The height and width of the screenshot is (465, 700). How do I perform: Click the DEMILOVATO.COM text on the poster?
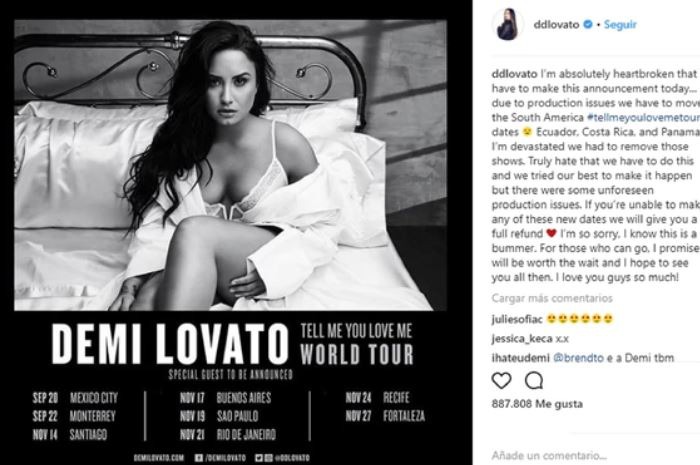[x=158, y=458]
